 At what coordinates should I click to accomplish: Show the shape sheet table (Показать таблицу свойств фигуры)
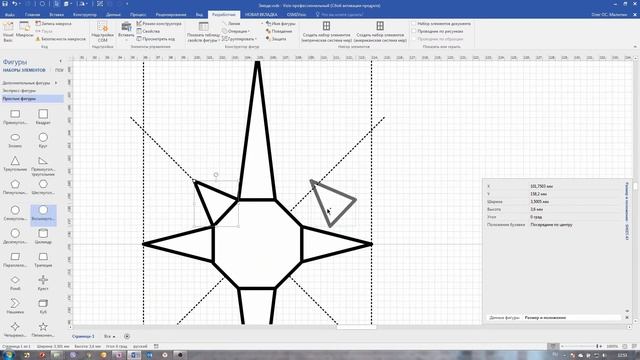203,32
